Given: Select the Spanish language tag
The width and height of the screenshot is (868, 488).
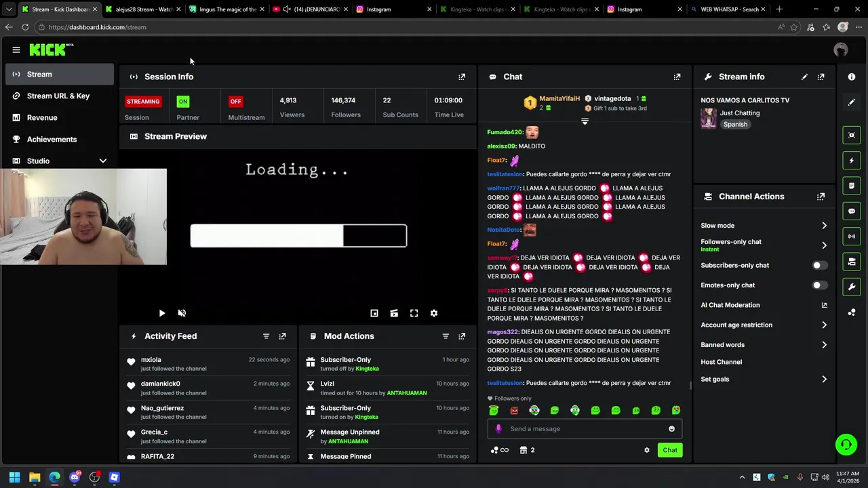Looking at the screenshot, I should [735, 124].
